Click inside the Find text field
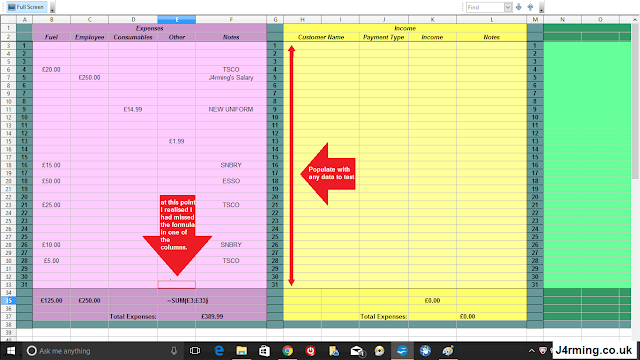 (485, 7)
